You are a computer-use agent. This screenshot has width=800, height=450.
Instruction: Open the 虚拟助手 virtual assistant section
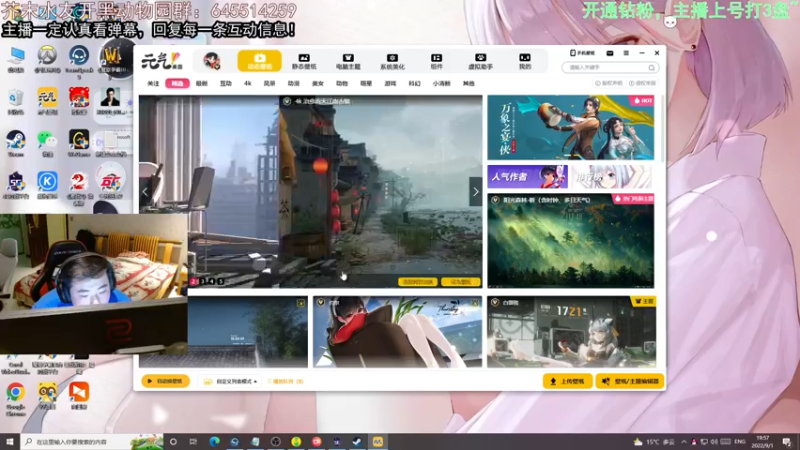pyautogui.click(x=480, y=61)
